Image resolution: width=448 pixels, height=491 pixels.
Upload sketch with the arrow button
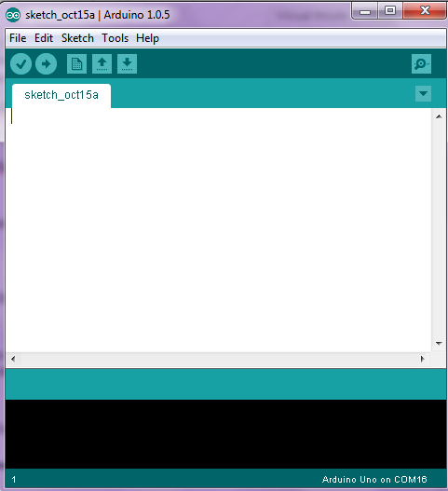click(46, 64)
